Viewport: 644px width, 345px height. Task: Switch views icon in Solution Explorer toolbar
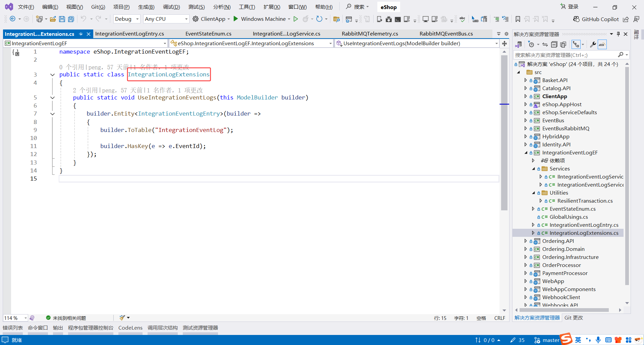click(x=519, y=45)
